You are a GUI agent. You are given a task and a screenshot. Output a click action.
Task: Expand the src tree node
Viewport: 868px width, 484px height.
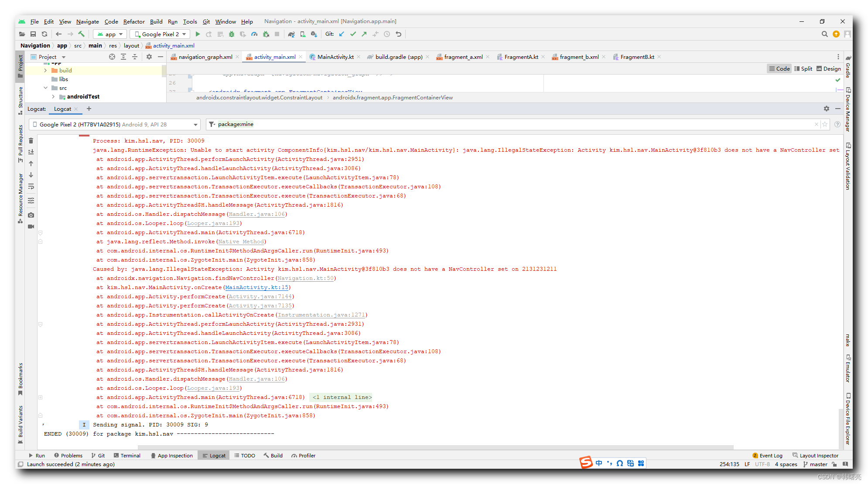pyautogui.click(x=45, y=88)
